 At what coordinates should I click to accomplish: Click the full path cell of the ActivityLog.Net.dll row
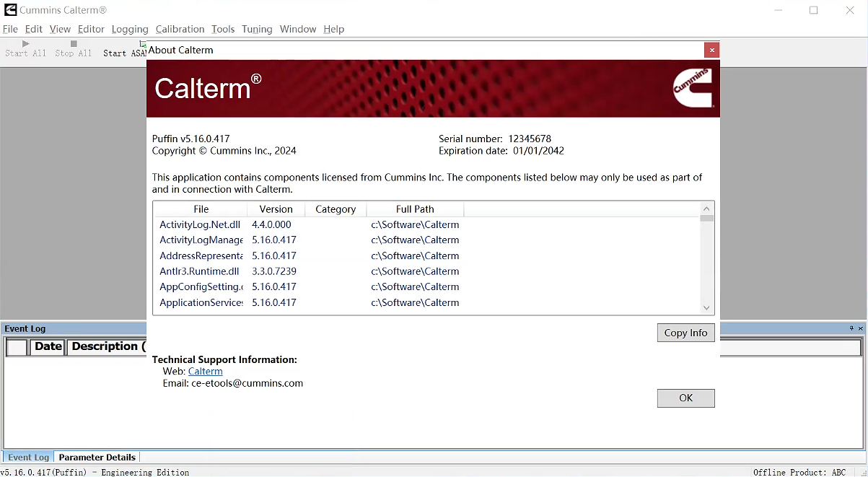point(415,224)
